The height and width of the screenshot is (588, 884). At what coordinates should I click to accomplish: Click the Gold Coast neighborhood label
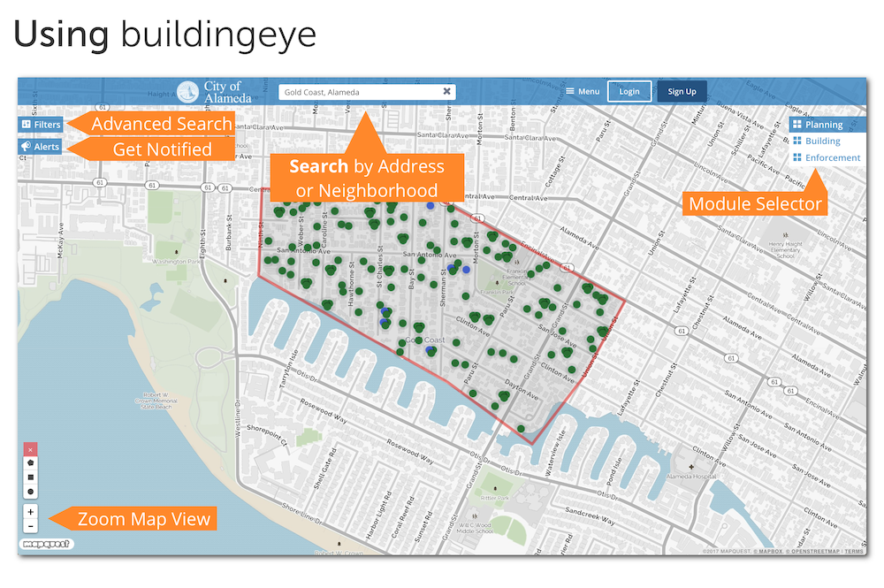(x=425, y=340)
